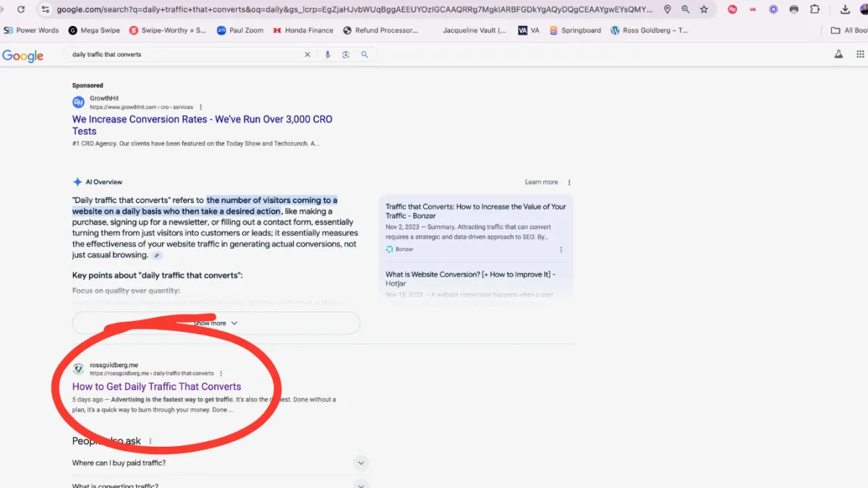Open 'How to Get Daily Traffic That Converts' result
Viewport: 868px width, 488px height.
[x=157, y=387]
